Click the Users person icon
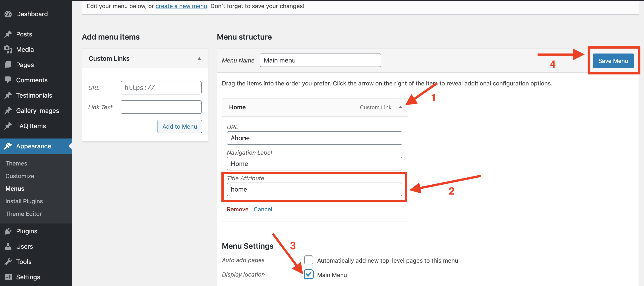The image size is (644, 286). point(8,246)
